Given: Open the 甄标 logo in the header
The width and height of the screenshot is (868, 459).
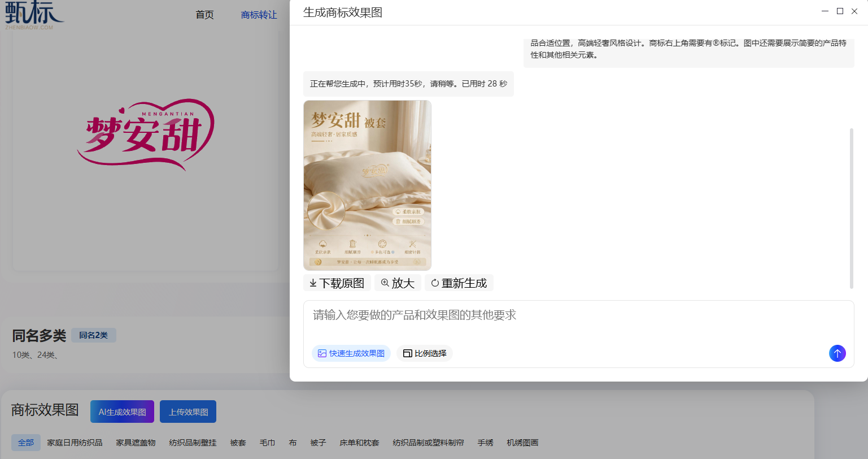Looking at the screenshot, I should click(34, 15).
